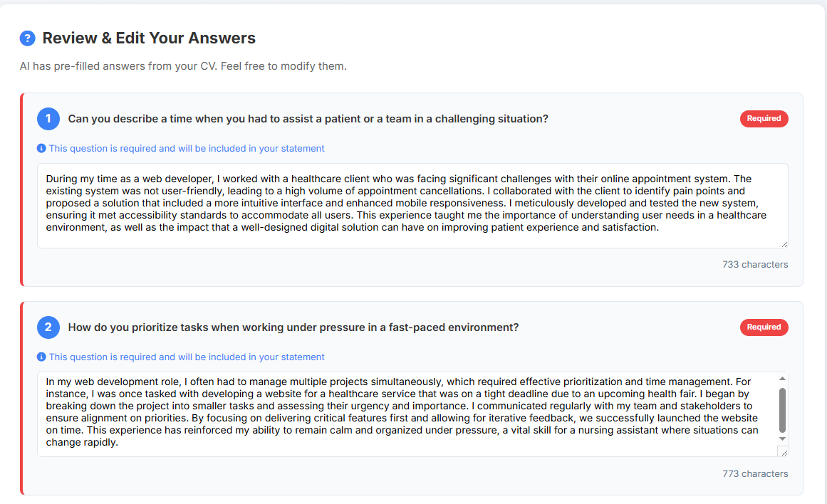827x504 pixels.
Task: Click resize handle of answer 2 textarea
Action: (784, 453)
